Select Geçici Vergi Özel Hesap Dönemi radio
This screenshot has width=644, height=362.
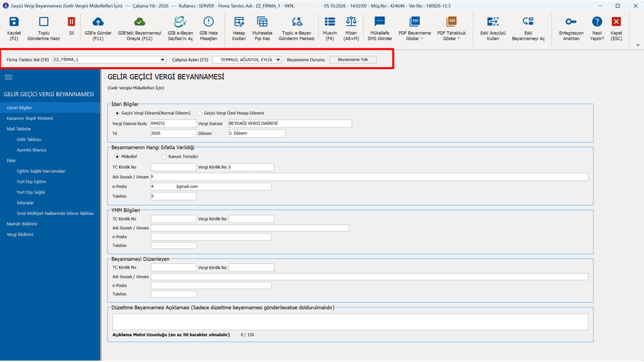(x=200, y=113)
